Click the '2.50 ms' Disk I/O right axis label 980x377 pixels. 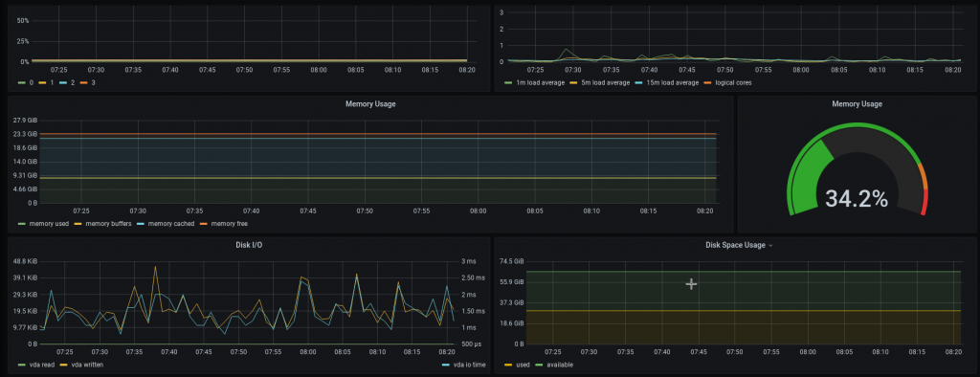(472, 277)
